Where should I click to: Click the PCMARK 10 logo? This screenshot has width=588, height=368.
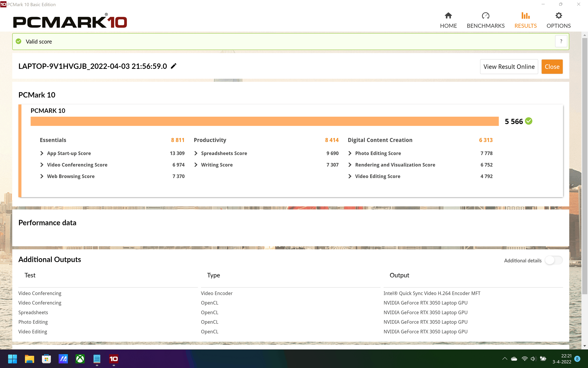(70, 21)
